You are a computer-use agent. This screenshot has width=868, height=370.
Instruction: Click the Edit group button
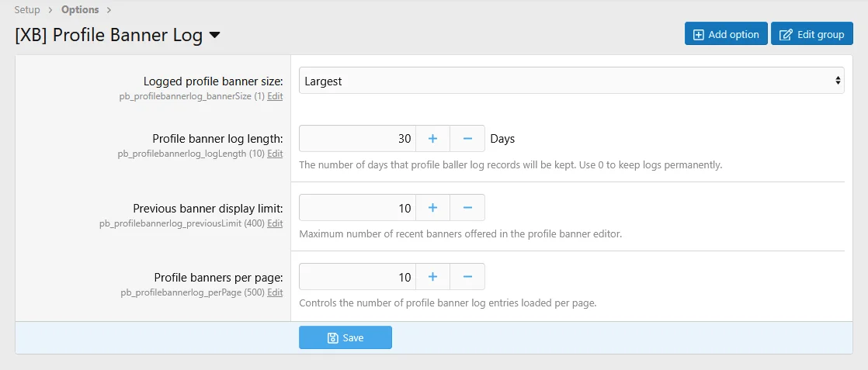(811, 33)
